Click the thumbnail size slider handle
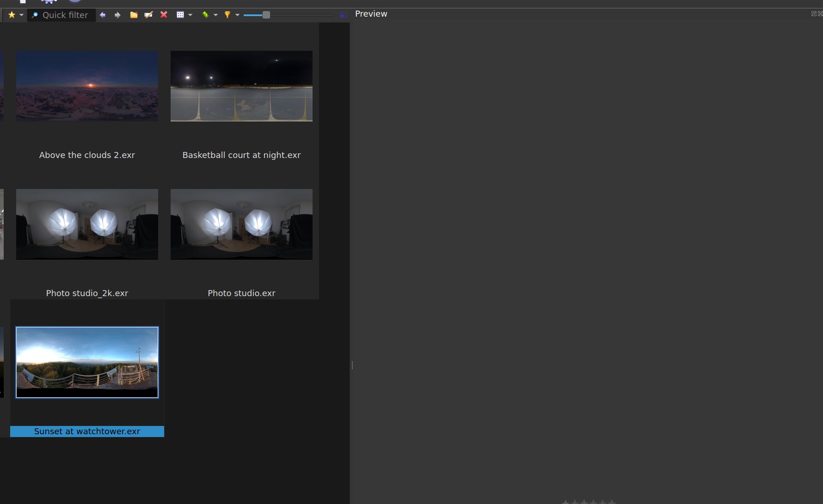Screen dimensions: 823x504 (x=266, y=15)
